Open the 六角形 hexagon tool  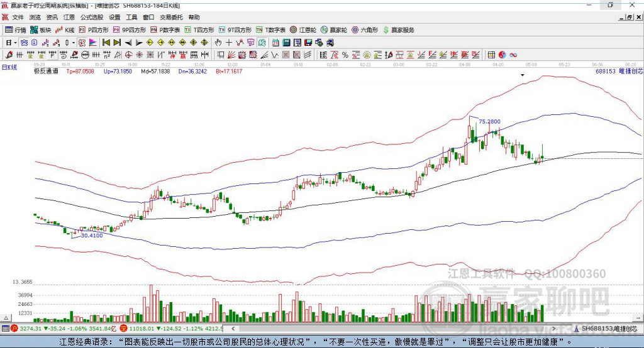point(365,30)
